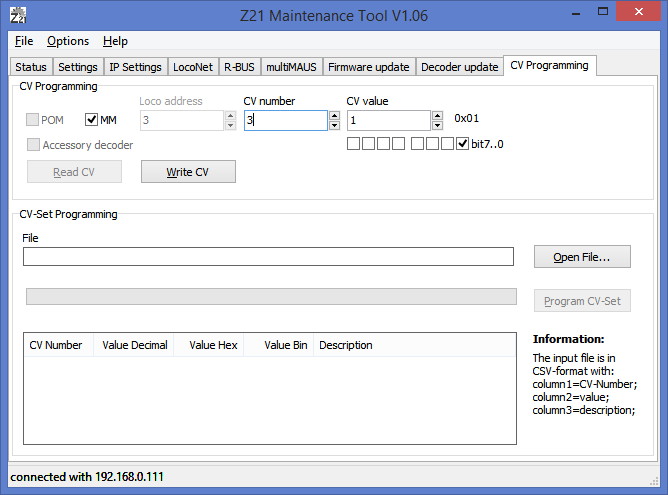668x495 pixels.
Task: Switch to the Settings tab
Action: (x=78, y=67)
